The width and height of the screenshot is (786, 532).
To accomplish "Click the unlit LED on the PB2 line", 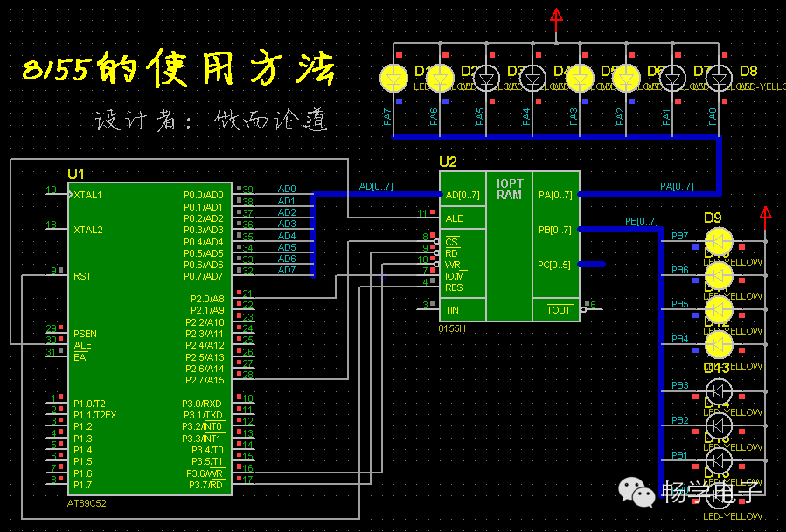I will click(x=719, y=426).
